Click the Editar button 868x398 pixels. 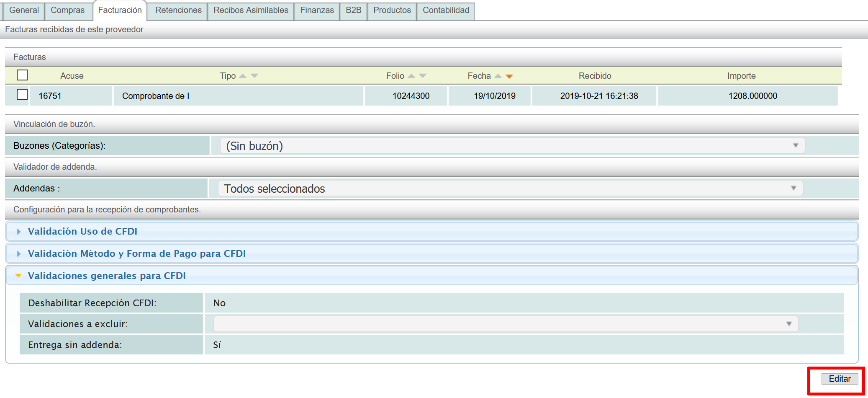(839, 379)
